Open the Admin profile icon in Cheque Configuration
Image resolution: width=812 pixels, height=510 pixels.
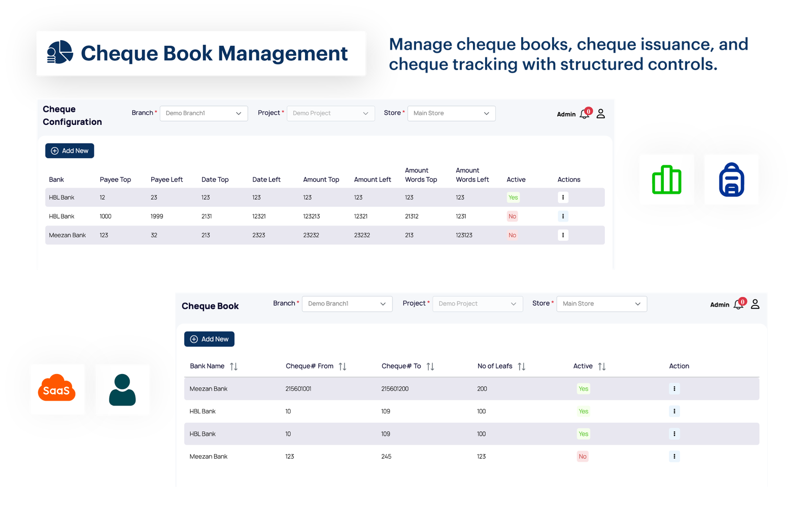[601, 114]
